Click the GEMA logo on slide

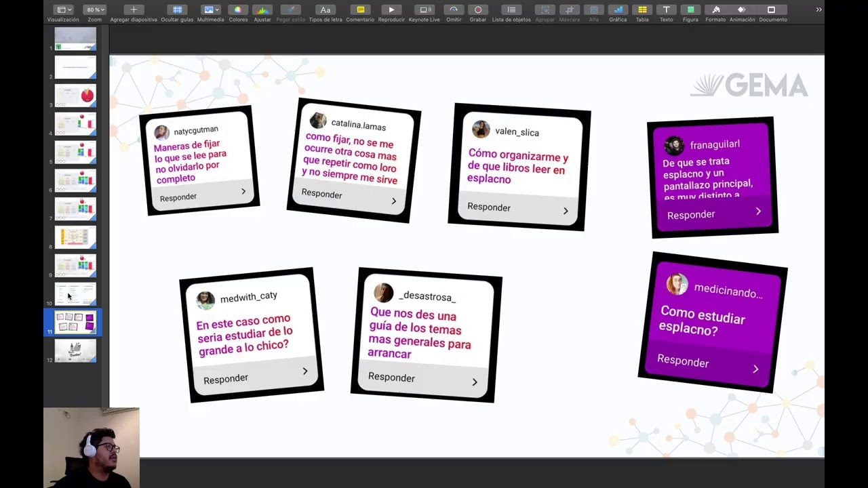click(749, 86)
